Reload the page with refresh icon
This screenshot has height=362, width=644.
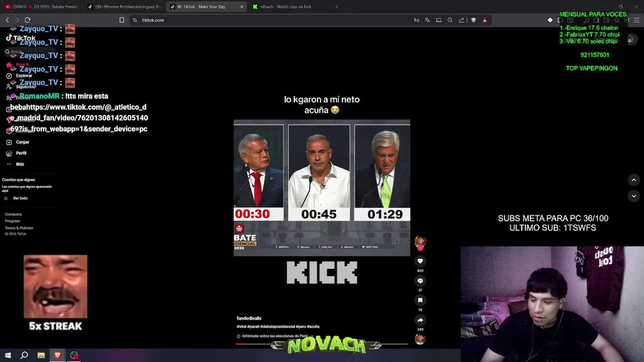click(27, 20)
